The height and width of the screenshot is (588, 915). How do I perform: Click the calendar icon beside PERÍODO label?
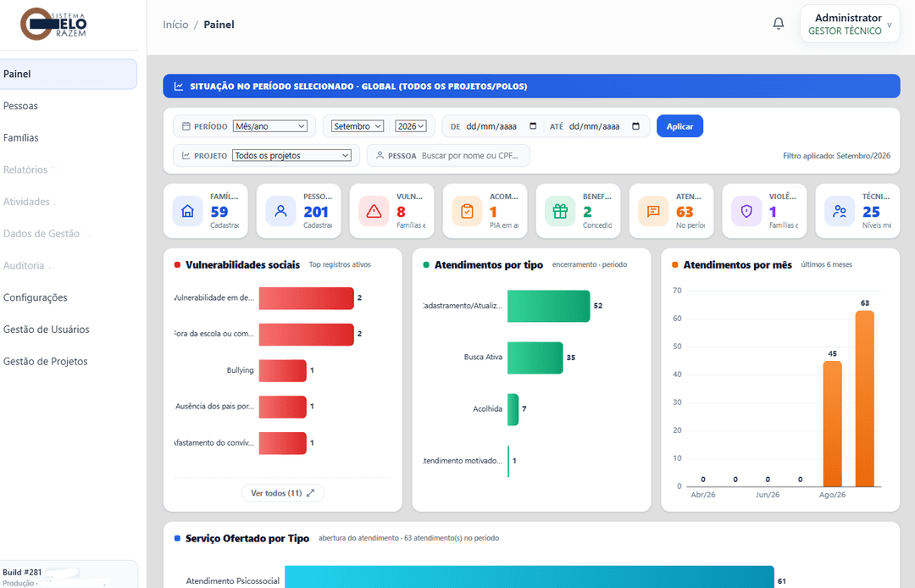coord(186,126)
